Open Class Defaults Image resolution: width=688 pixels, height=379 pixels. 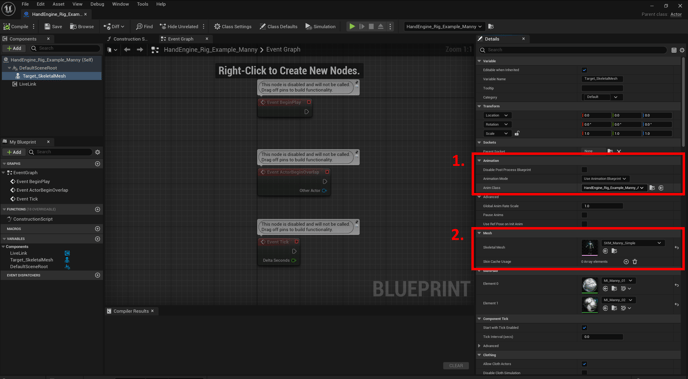tap(278, 26)
